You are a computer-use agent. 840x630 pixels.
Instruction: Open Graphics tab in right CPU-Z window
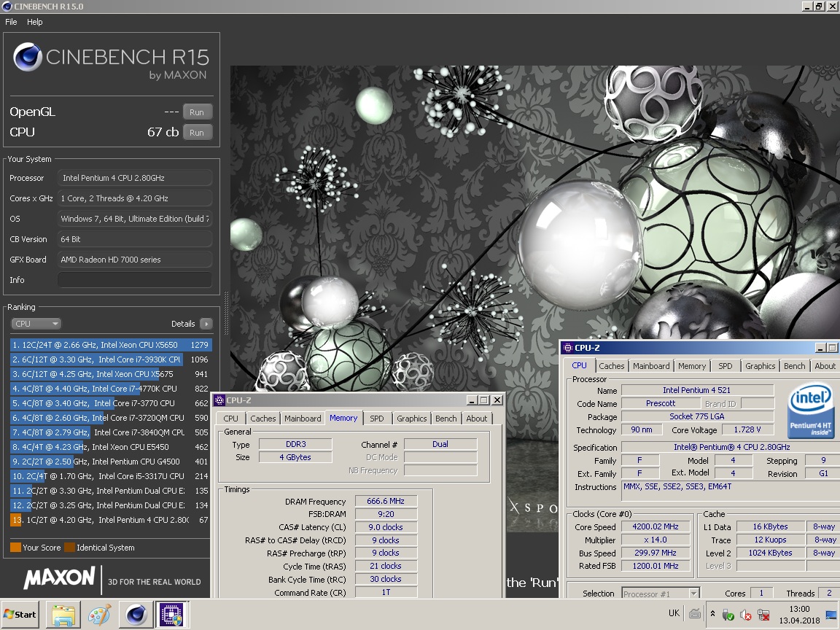[761, 366]
